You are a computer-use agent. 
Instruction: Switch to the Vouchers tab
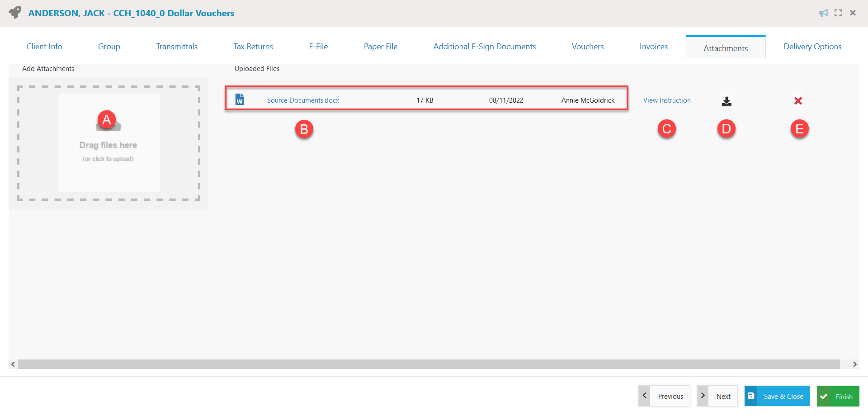pyautogui.click(x=587, y=46)
